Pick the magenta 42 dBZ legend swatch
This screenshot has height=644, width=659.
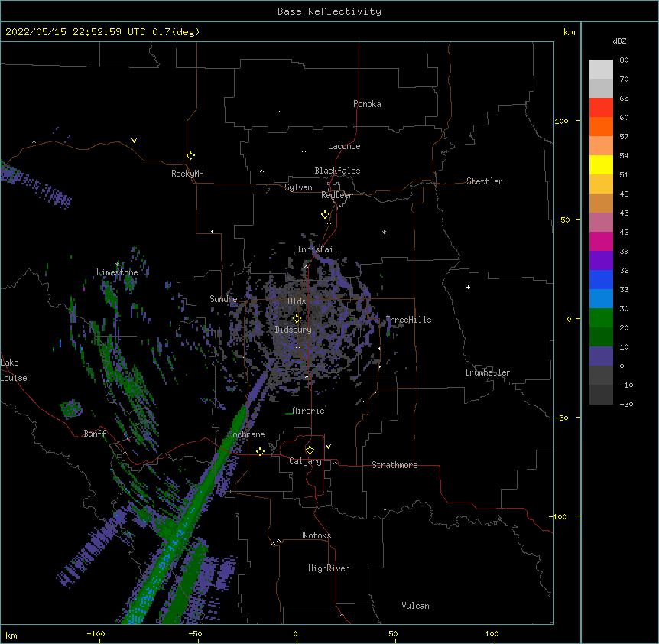(601, 241)
